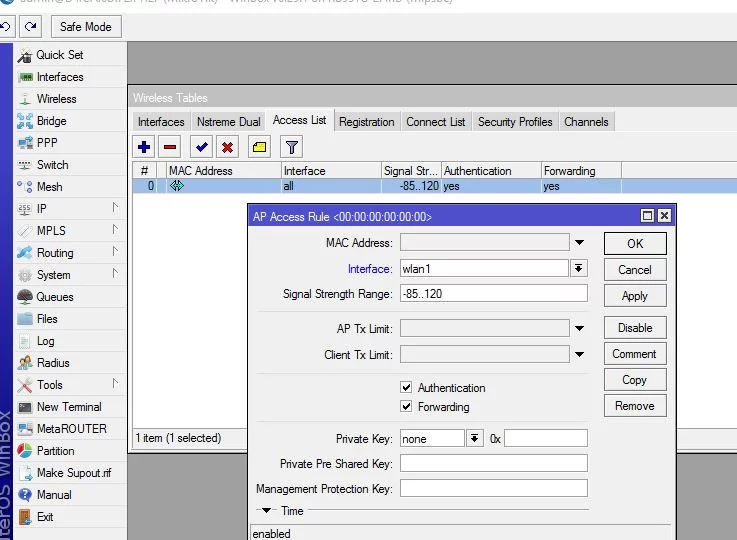Screen dimensions: 737x540
Task: Click the Signal Strength Range field
Action: click(493, 294)
